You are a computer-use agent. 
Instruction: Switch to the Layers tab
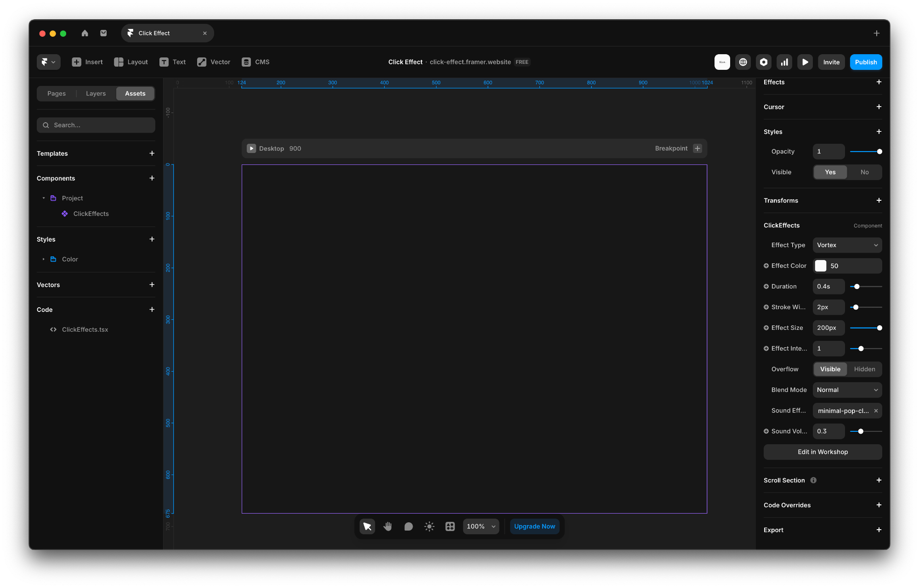96,94
